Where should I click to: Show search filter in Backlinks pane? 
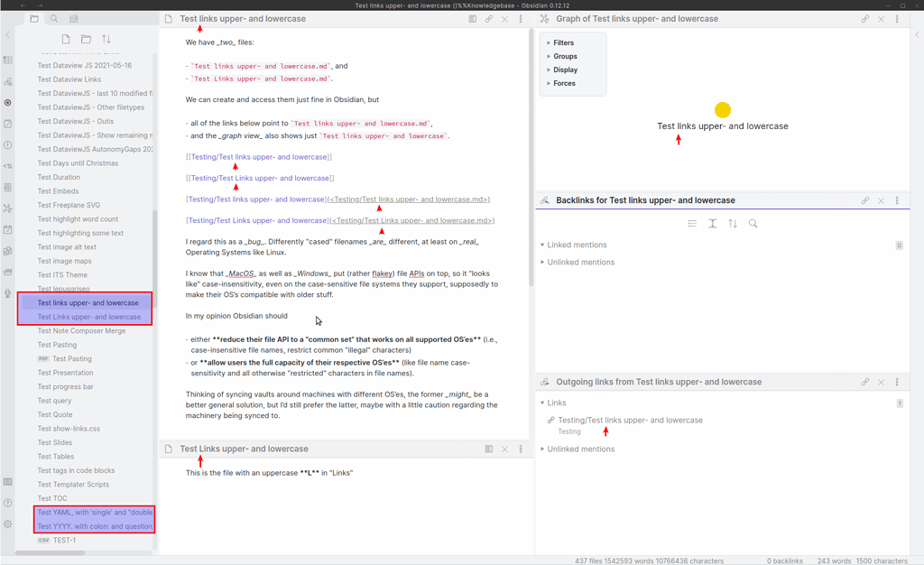(x=753, y=224)
